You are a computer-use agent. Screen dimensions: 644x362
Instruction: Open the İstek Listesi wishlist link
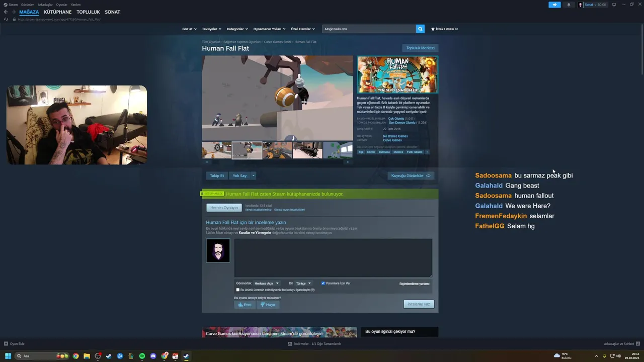coord(445,29)
